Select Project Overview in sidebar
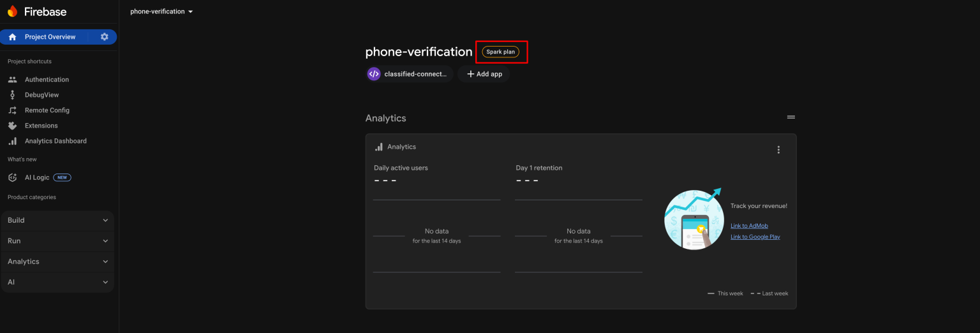Screen dimensions: 980x333 (50, 37)
